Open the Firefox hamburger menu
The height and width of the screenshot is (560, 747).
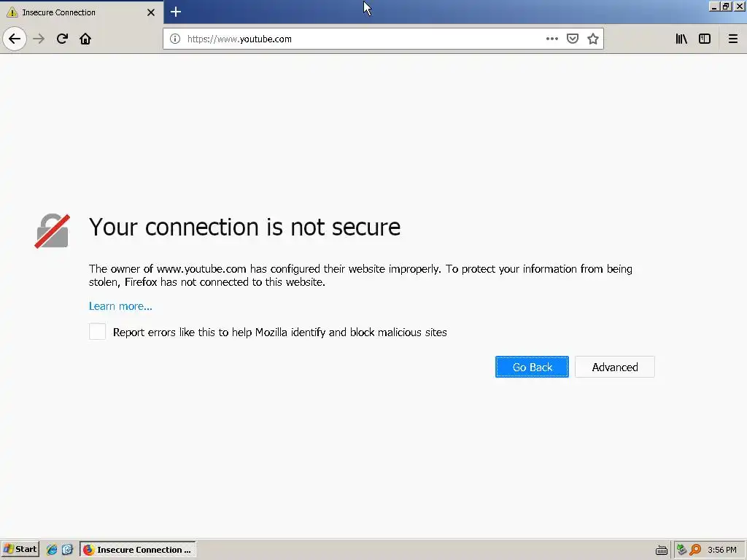coord(732,39)
